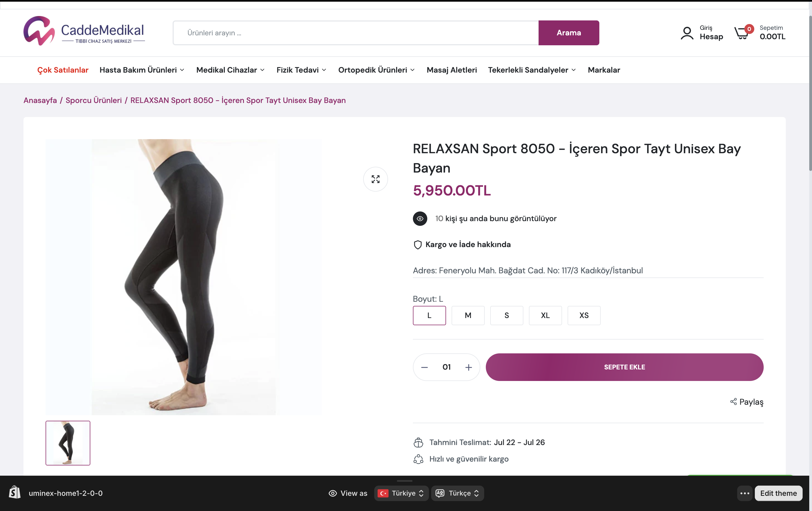This screenshot has width=812, height=511.
Task: Click the shield icon for Kargo ve İade
Action: tap(418, 245)
